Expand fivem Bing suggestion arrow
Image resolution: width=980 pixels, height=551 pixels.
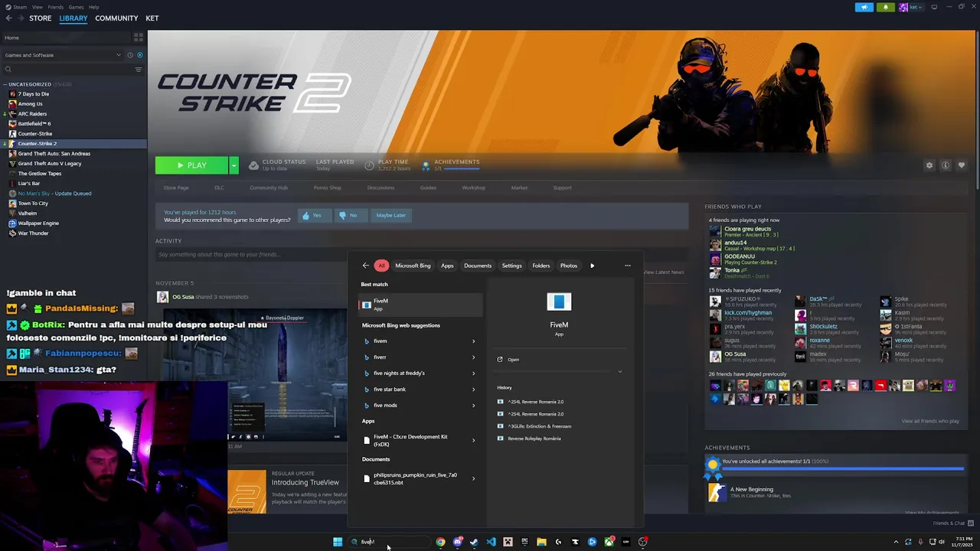pyautogui.click(x=473, y=341)
